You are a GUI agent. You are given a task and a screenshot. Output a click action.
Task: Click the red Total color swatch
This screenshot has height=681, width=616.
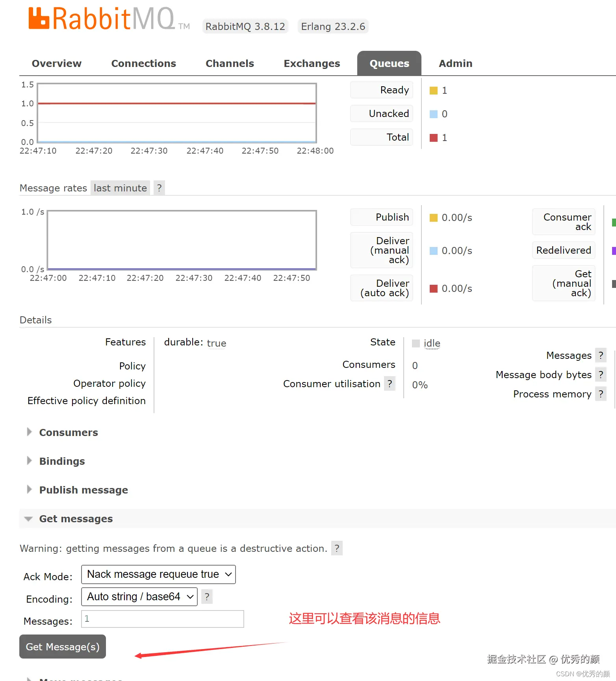[434, 138]
